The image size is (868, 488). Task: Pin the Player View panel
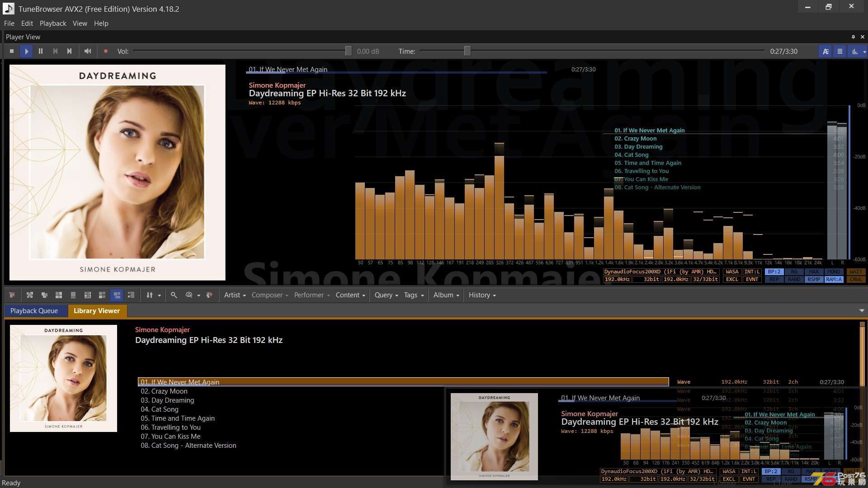coord(853,37)
